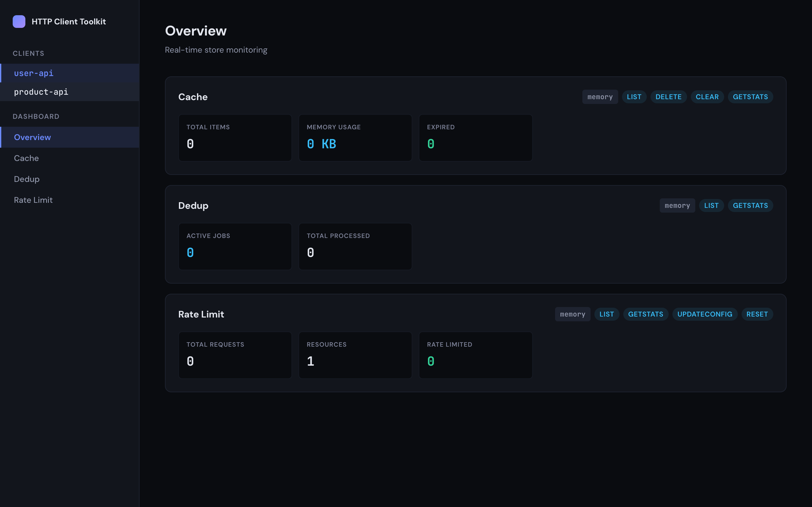
Task: Click the memory badge in Rate Limit header
Action: [x=573, y=314]
